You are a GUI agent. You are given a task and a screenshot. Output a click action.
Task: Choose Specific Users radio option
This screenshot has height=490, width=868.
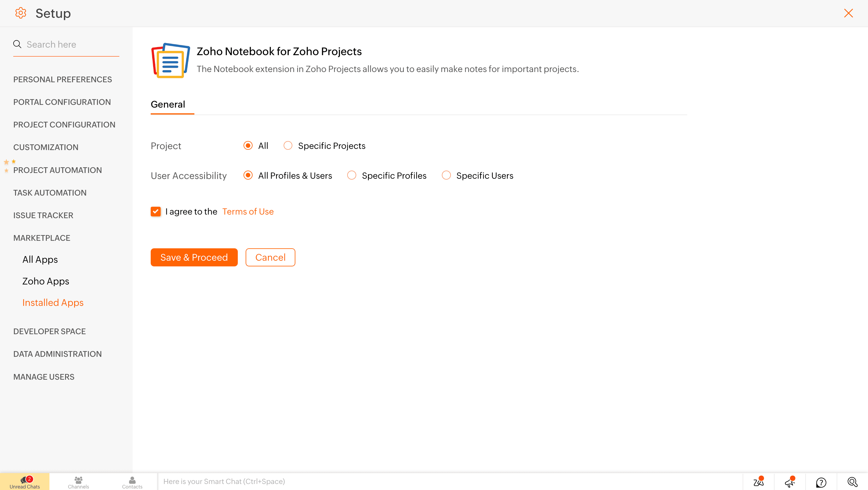click(x=446, y=175)
